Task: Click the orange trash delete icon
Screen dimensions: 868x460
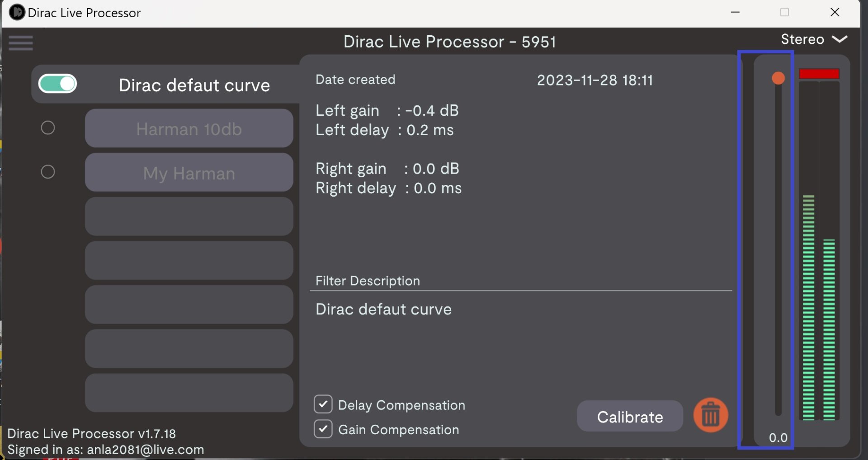Action: [711, 415]
